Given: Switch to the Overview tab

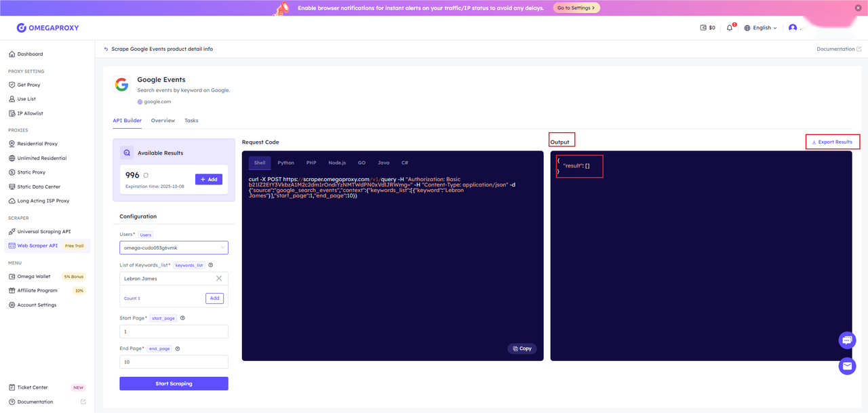Looking at the screenshot, I should 163,121.
